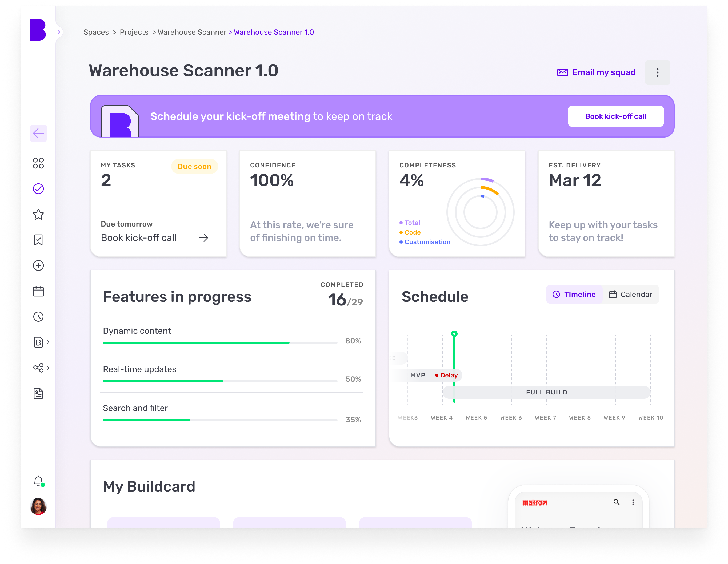Open the notifications bell icon
The width and height of the screenshot is (728, 564).
click(x=38, y=481)
